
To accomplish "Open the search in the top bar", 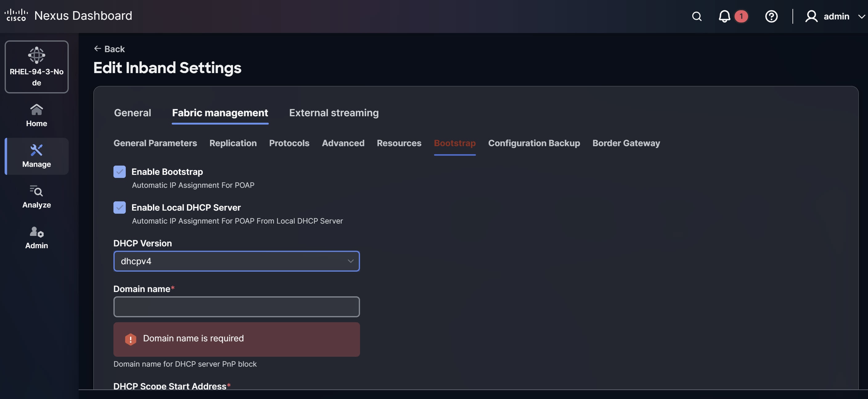I will (697, 16).
